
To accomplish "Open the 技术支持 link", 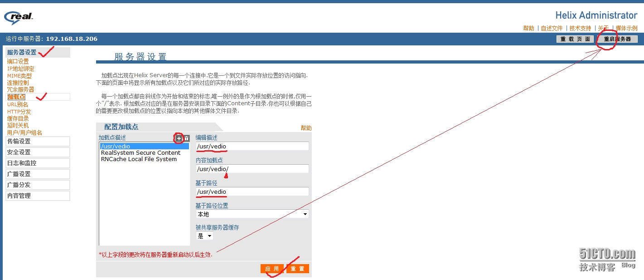I will pos(580,28).
